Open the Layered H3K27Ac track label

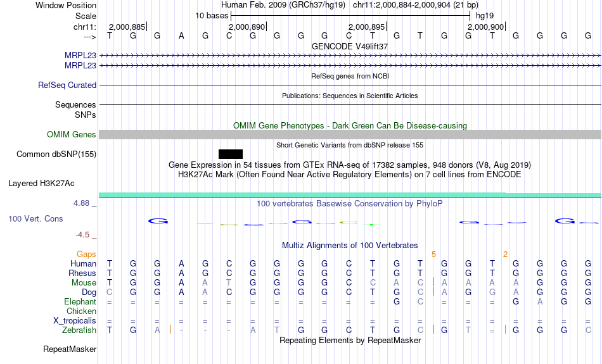(41, 184)
